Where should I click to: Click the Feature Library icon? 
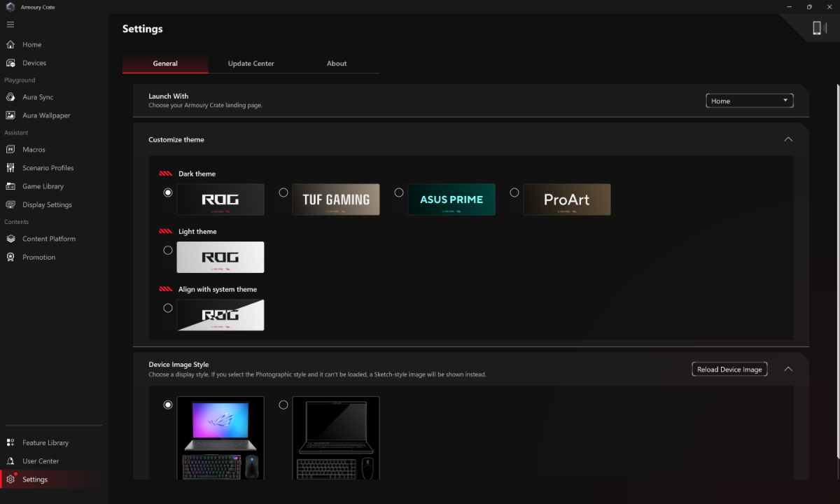coord(10,442)
